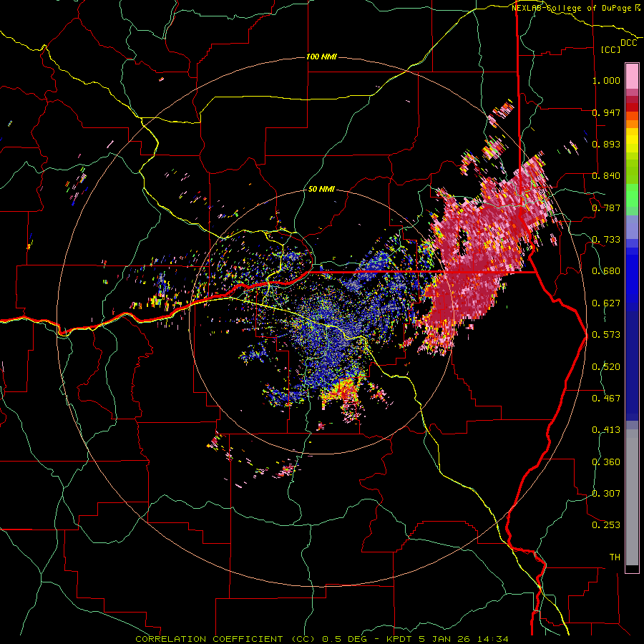
Task: Click the Correlation Coefficient KPDT caption at bottom
Action: point(322,639)
